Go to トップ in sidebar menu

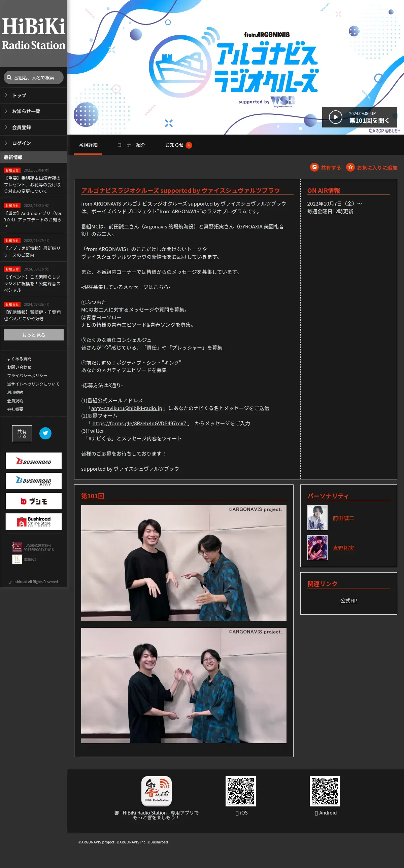(33, 96)
